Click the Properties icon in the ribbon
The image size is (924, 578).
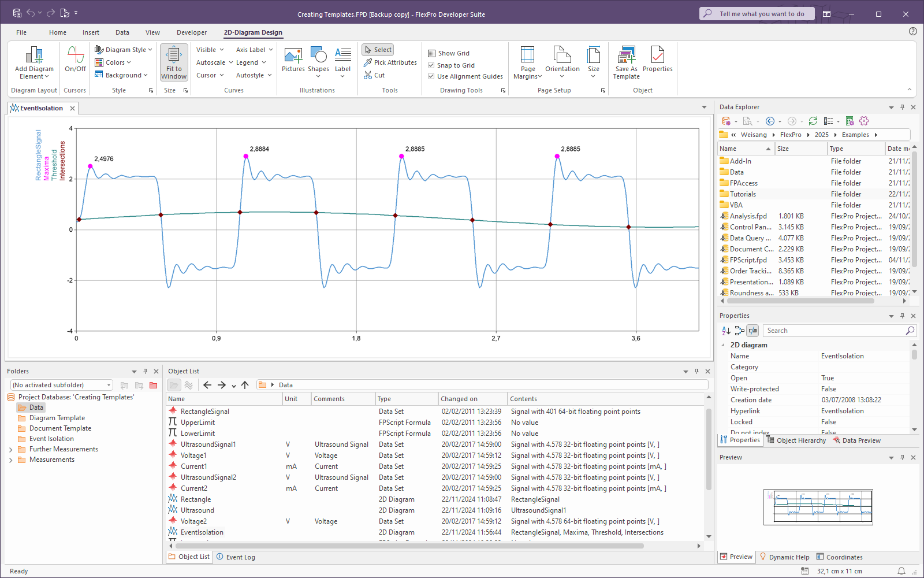pyautogui.click(x=657, y=56)
